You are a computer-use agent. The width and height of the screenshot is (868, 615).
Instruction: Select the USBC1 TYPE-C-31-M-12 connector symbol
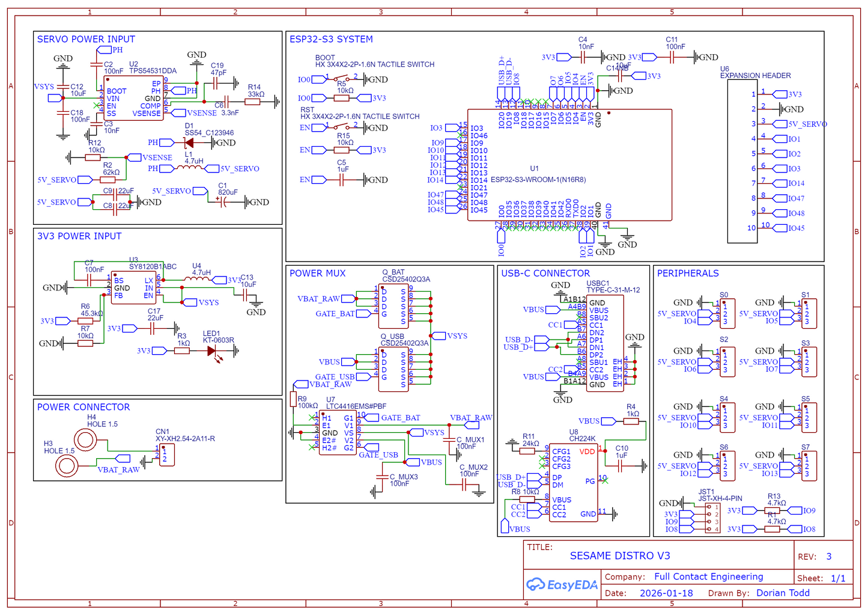[x=605, y=343]
